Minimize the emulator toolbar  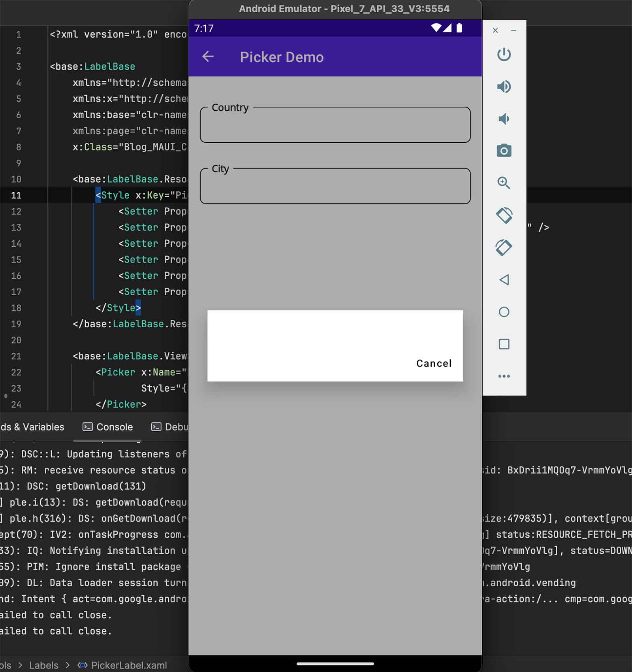(x=513, y=30)
